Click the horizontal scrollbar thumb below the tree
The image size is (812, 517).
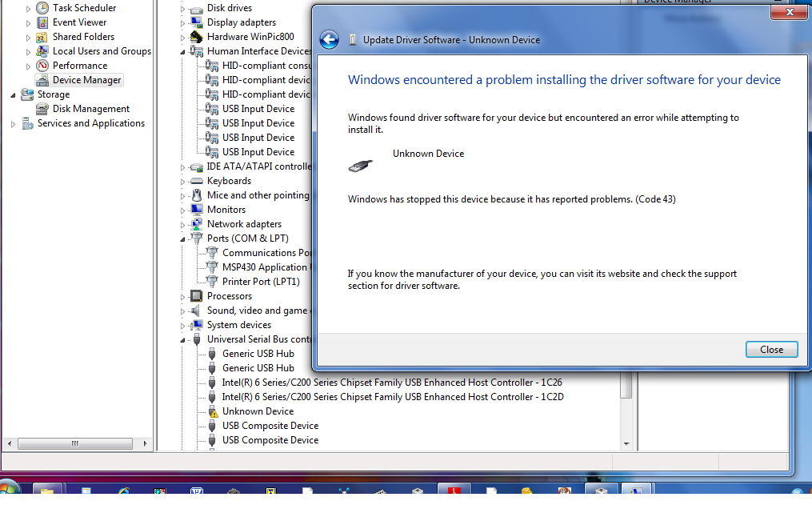(x=74, y=443)
